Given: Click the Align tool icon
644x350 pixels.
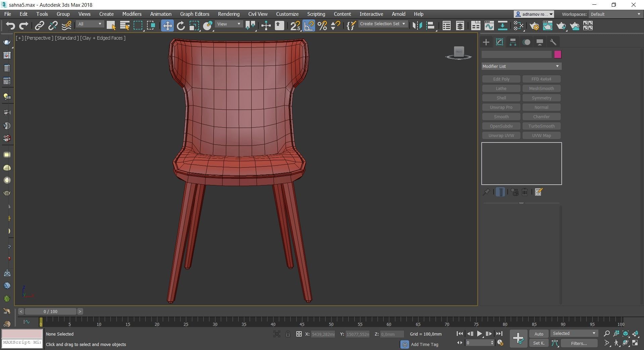Looking at the screenshot, I should [431, 26].
